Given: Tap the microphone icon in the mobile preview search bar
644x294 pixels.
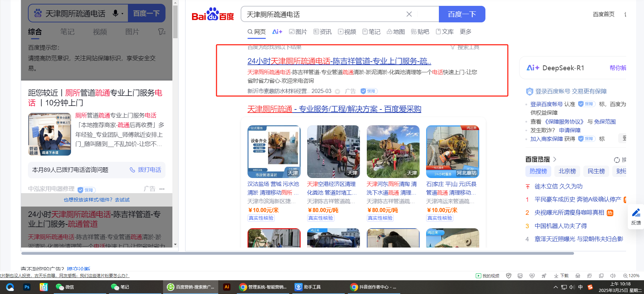Looking at the screenshot, I should [115, 13].
